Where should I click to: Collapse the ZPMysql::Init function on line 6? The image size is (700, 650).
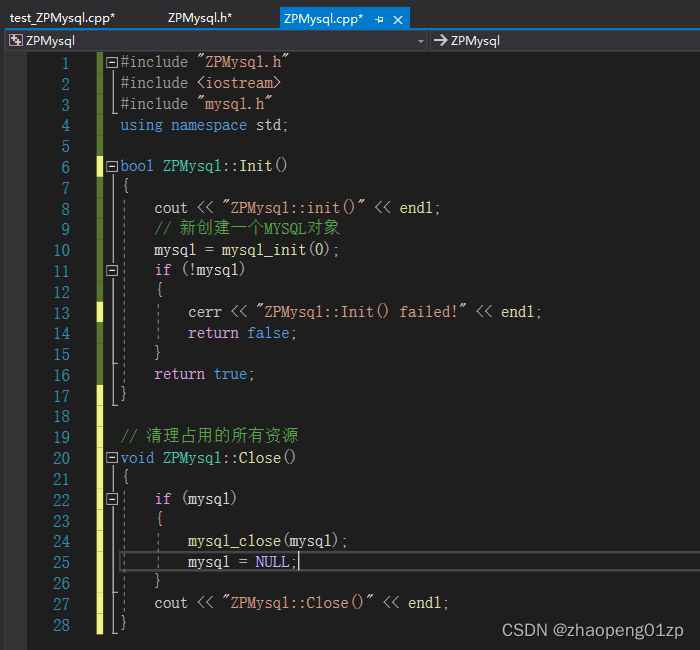click(x=112, y=167)
